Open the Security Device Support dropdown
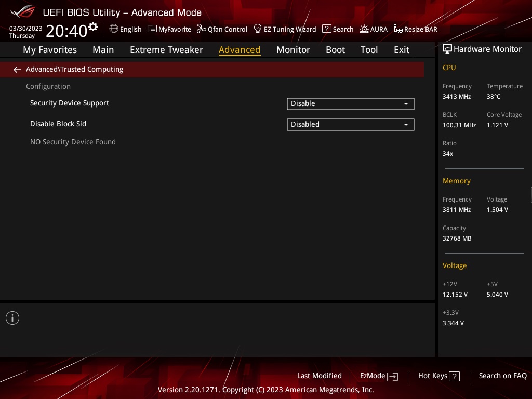 (351, 104)
